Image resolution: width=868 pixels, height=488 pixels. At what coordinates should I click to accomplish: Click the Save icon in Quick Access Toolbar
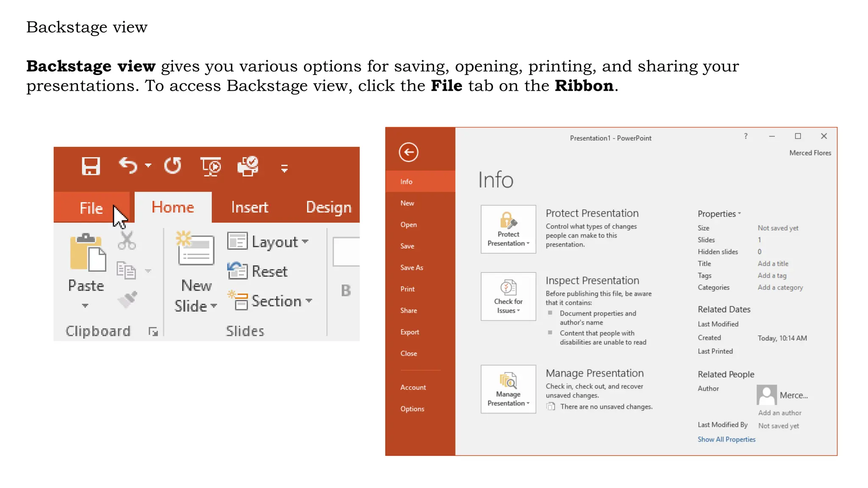coord(91,166)
